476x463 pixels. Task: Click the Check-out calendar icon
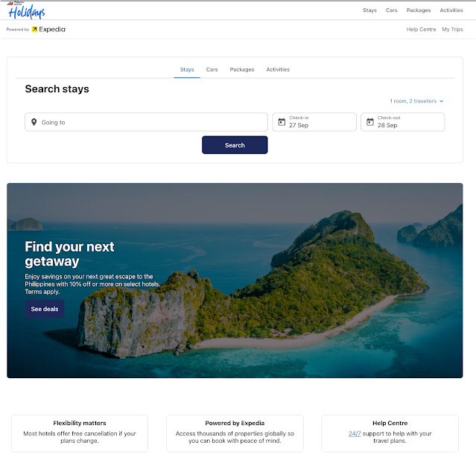[370, 122]
